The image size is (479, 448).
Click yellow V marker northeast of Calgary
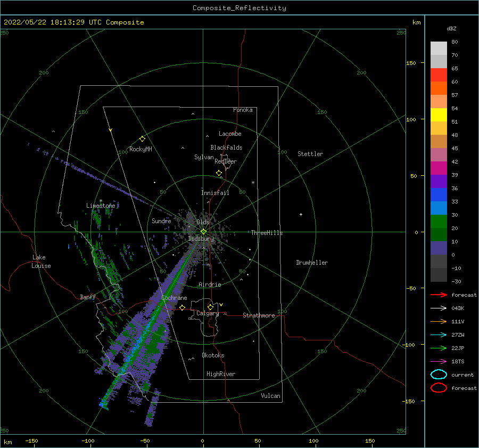[x=221, y=305]
